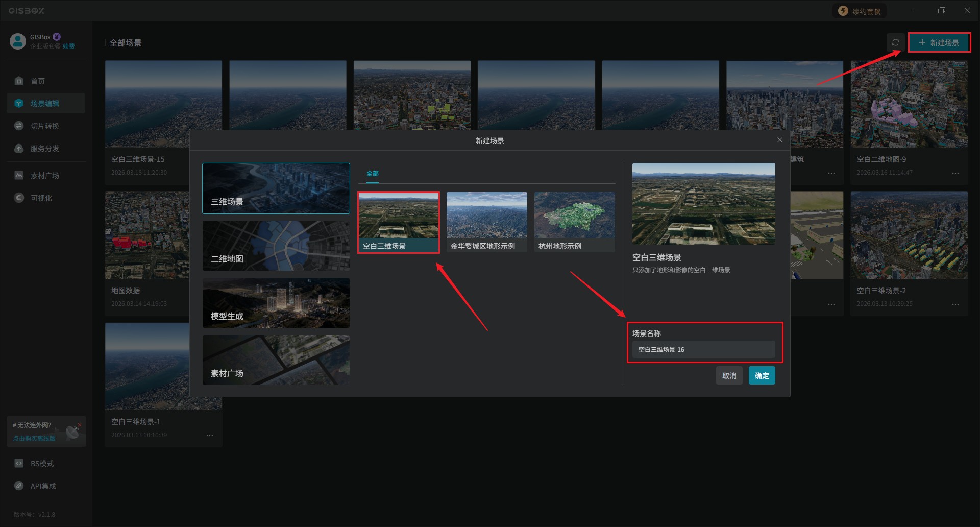Open the API集成 sidebar icon

coord(19,486)
